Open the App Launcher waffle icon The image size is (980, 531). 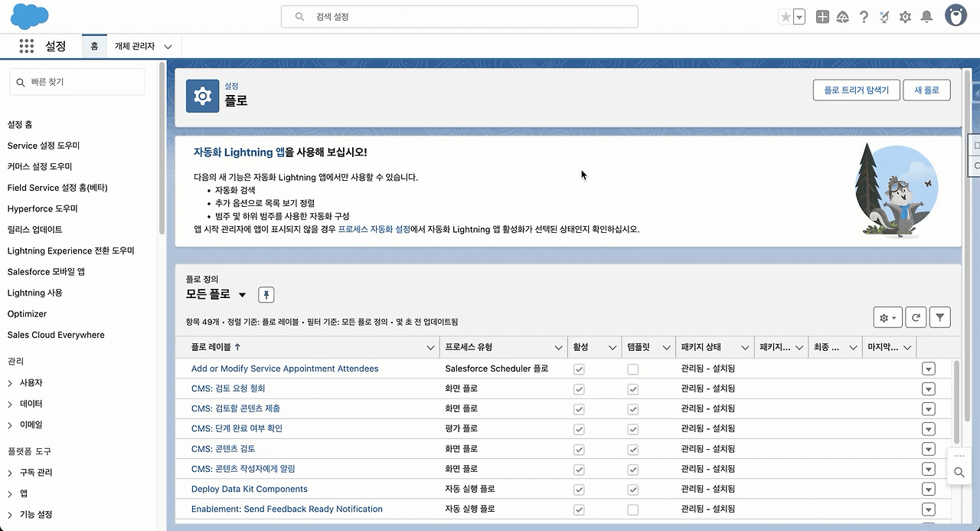[27, 47]
